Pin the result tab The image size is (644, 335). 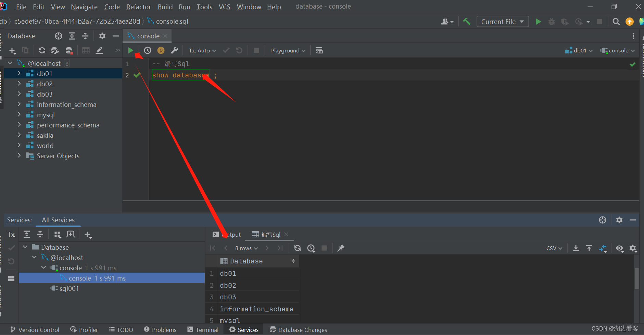click(x=341, y=248)
